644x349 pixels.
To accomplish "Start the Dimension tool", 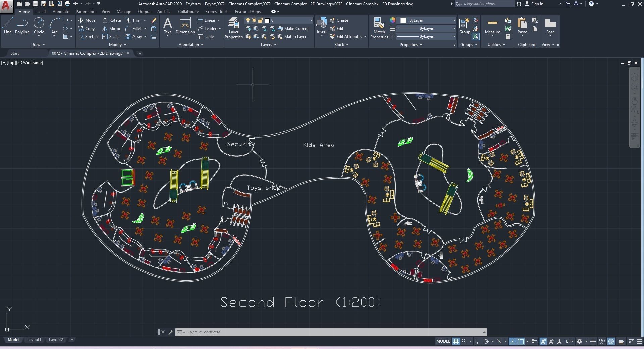I will pyautogui.click(x=185, y=26).
